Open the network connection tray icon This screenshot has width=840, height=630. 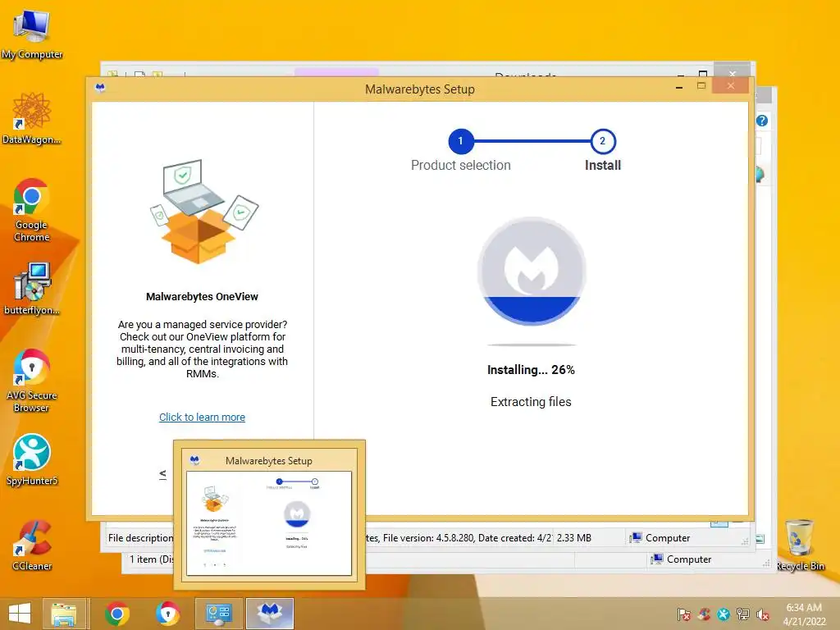click(x=743, y=614)
